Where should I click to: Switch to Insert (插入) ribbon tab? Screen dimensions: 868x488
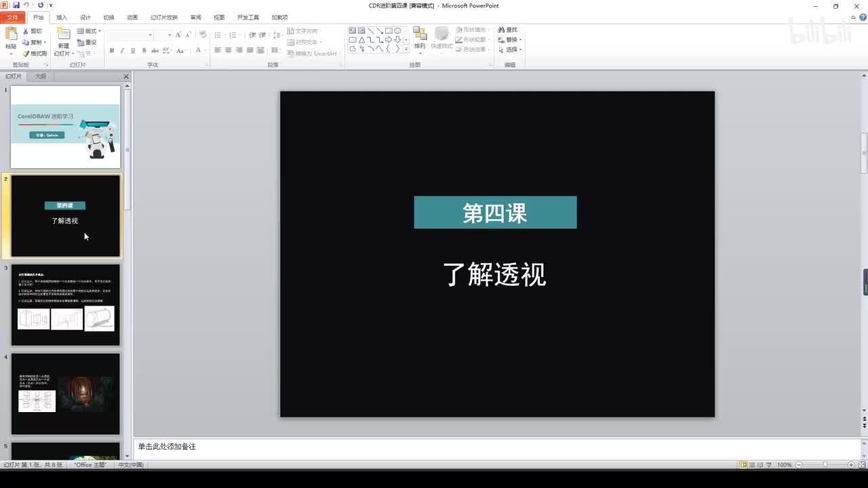point(62,17)
